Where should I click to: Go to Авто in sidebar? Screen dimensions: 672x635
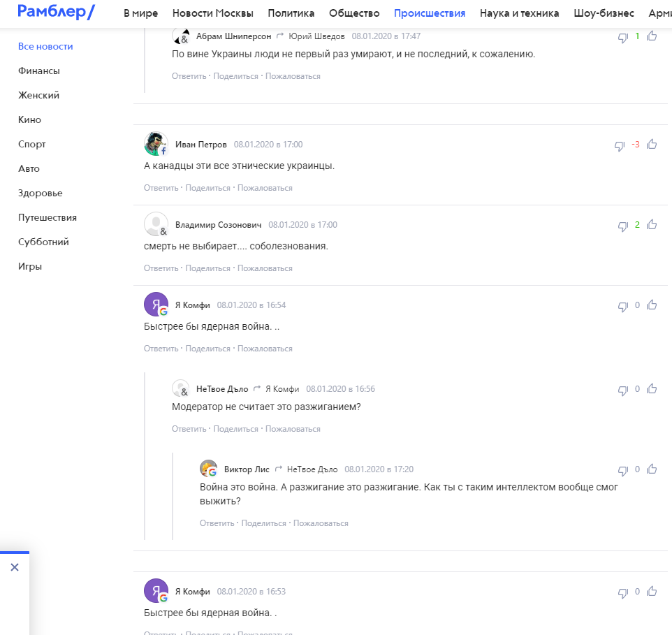point(29,168)
